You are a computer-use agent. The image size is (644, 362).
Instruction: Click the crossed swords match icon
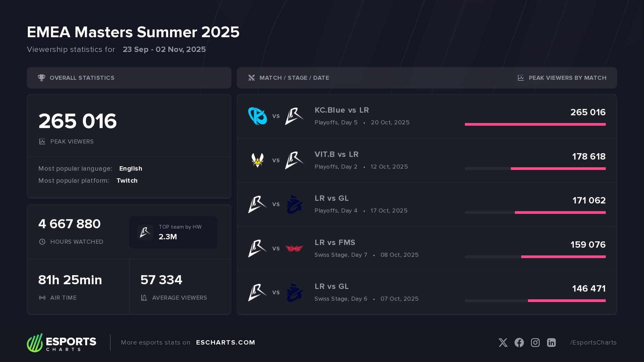coord(251,78)
